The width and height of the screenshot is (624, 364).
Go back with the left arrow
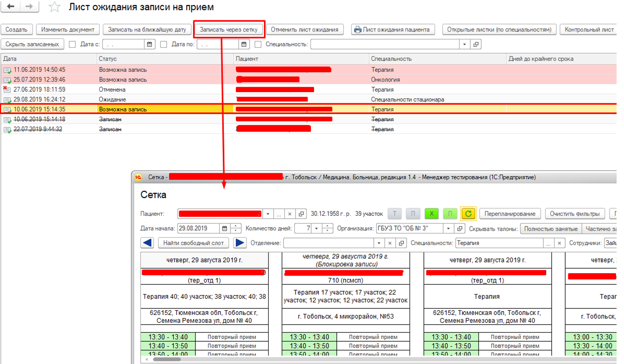[x=11, y=7]
